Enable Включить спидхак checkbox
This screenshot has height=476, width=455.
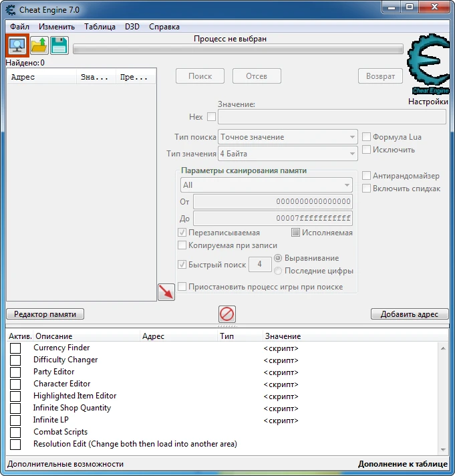(366, 189)
